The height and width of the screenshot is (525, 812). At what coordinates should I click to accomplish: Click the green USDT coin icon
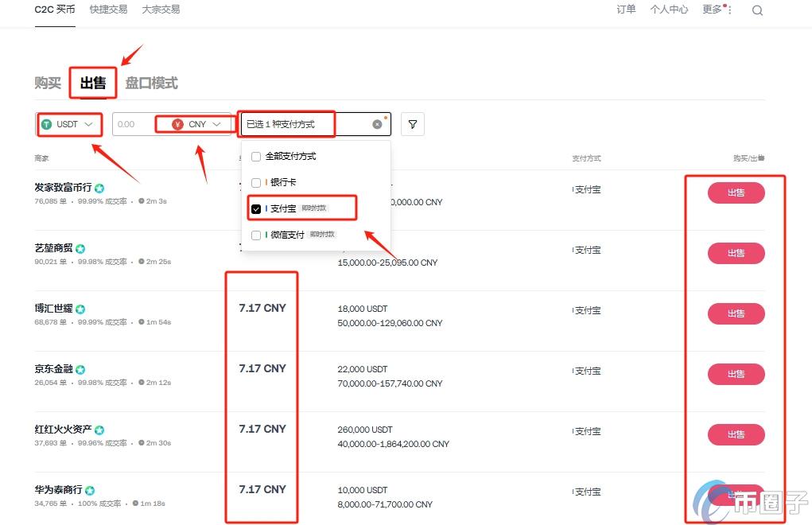47,124
